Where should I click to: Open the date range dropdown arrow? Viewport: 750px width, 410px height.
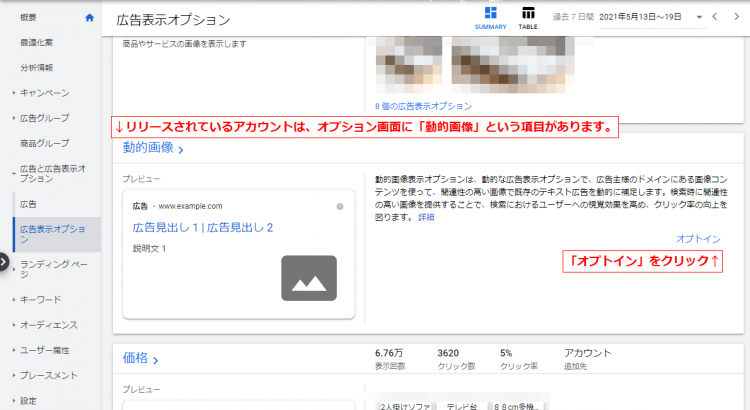pos(699,17)
